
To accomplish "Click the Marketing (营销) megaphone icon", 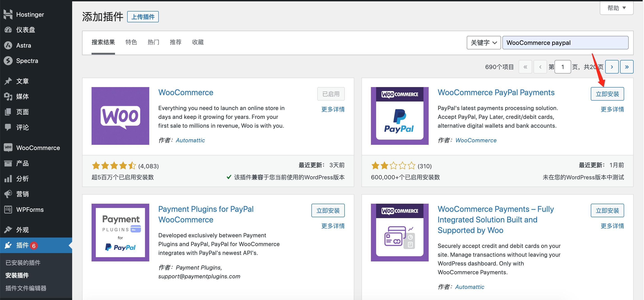I will (x=8, y=194).
